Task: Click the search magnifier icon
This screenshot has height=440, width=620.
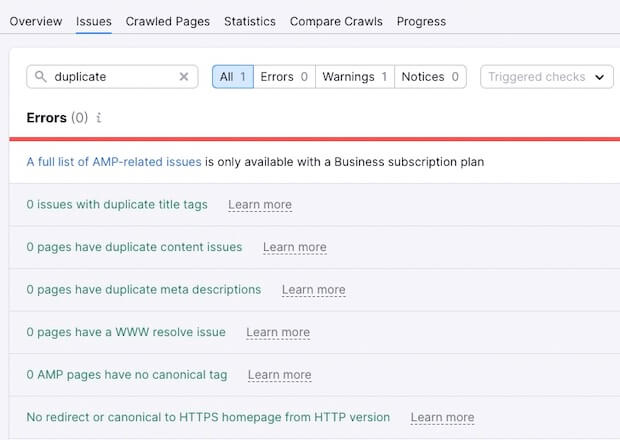Action: pyautogui.click(x=40, y=76)
